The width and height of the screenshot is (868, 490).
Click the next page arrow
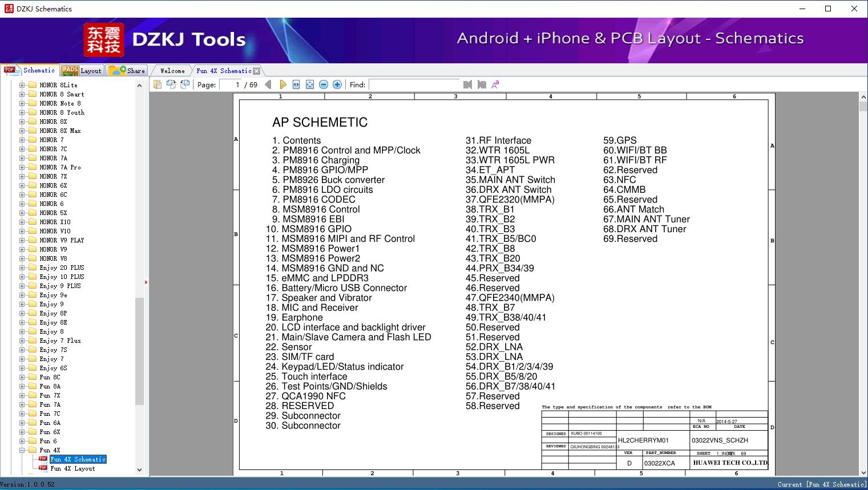click(282, 84)
